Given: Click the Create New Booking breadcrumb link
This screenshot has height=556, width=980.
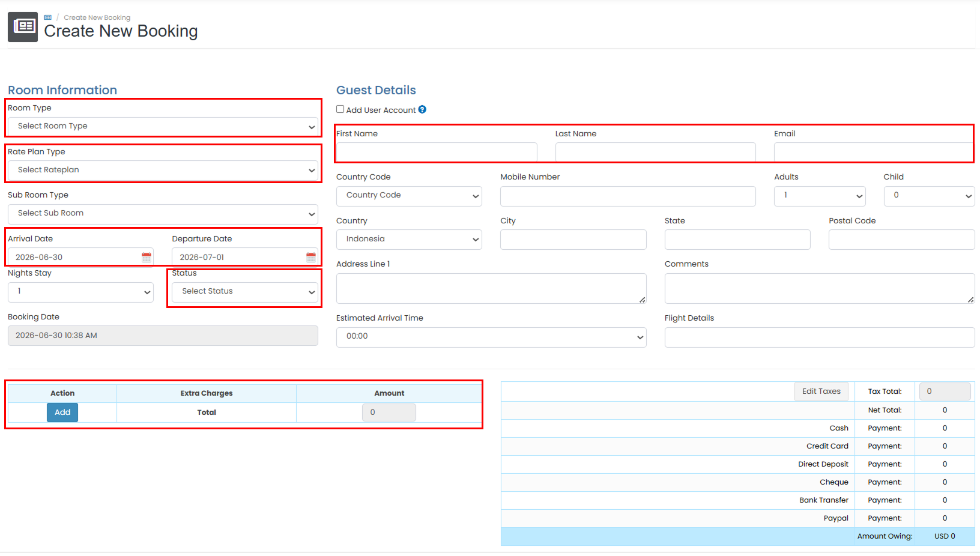Looking at the screenshot, I should (x=97, y=17).
